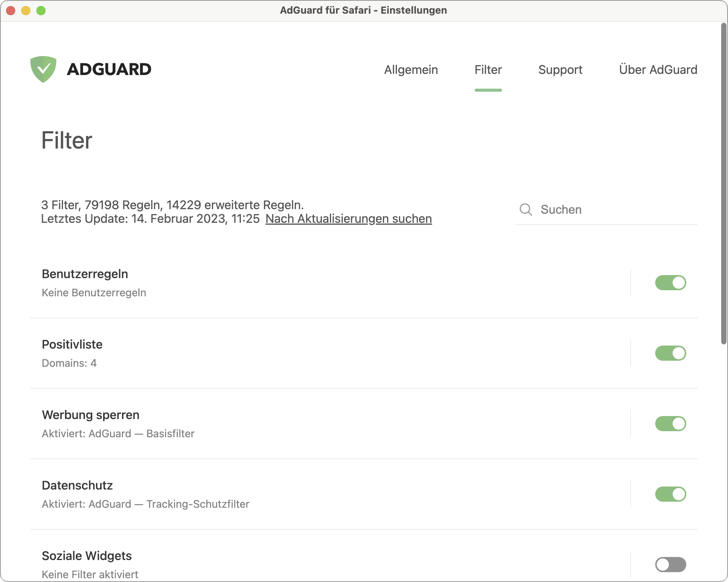728x582 pixels.
Task: Open the Support tab
Action: pos(560,70)
